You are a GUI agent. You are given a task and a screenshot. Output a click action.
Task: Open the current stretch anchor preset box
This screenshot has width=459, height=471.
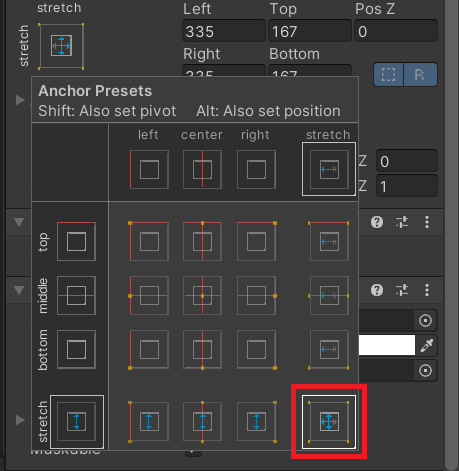(61, 46)
